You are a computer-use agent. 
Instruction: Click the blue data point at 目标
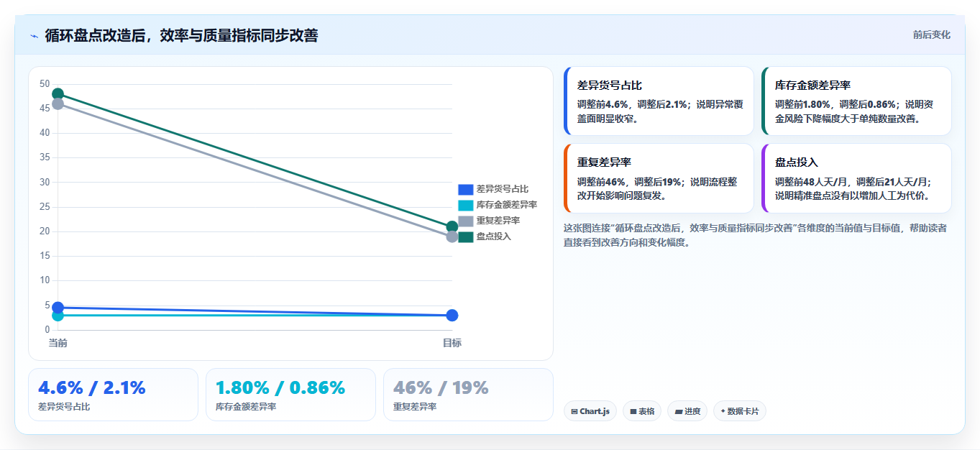(452, 316)
